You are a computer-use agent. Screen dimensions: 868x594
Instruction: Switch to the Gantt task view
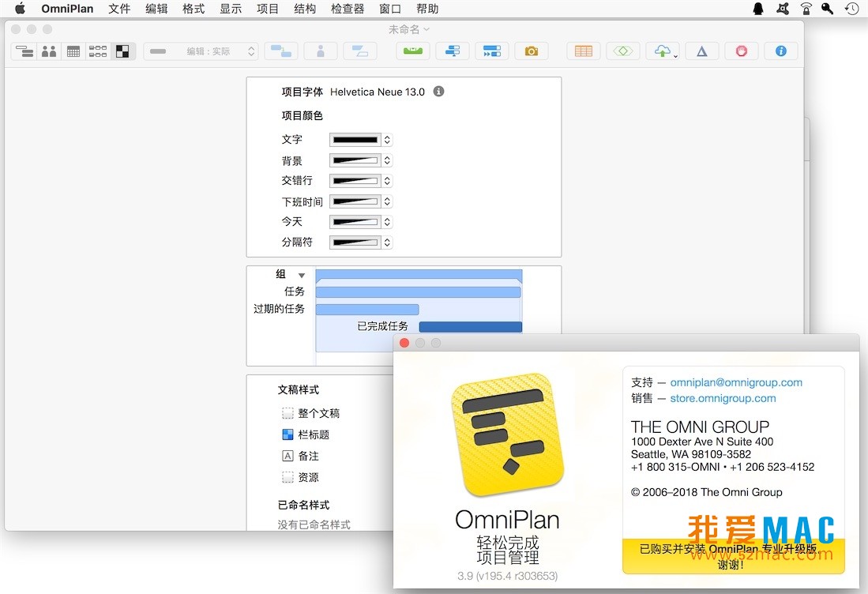point(24,51)
